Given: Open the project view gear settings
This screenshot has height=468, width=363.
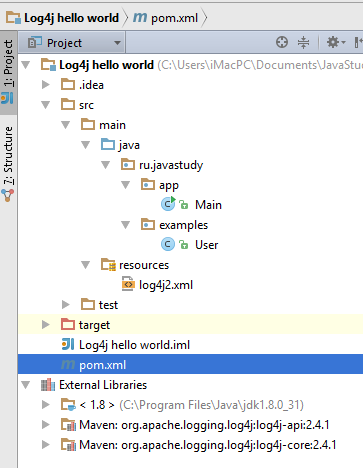Looking at the screenshot, I should pyautogui.click(x=335, y=42).
